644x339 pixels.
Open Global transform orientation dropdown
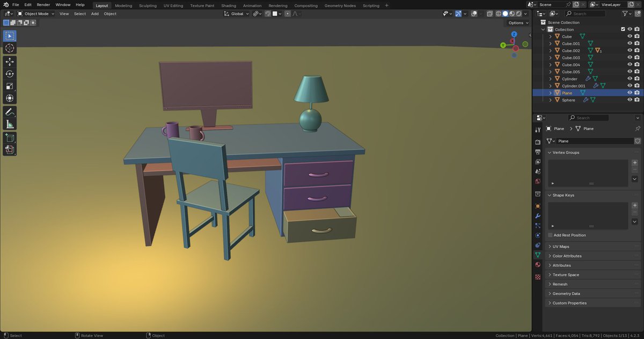[237, 13]
